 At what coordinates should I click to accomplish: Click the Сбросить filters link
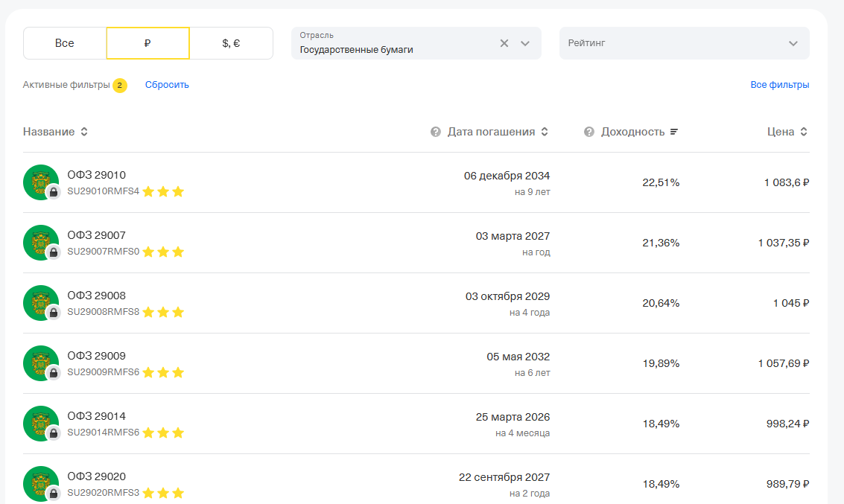(x=167, y=85)
